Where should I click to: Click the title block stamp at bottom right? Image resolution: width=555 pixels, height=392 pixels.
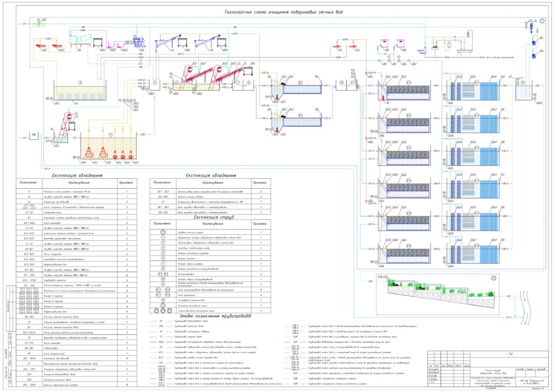pos(484,368)
